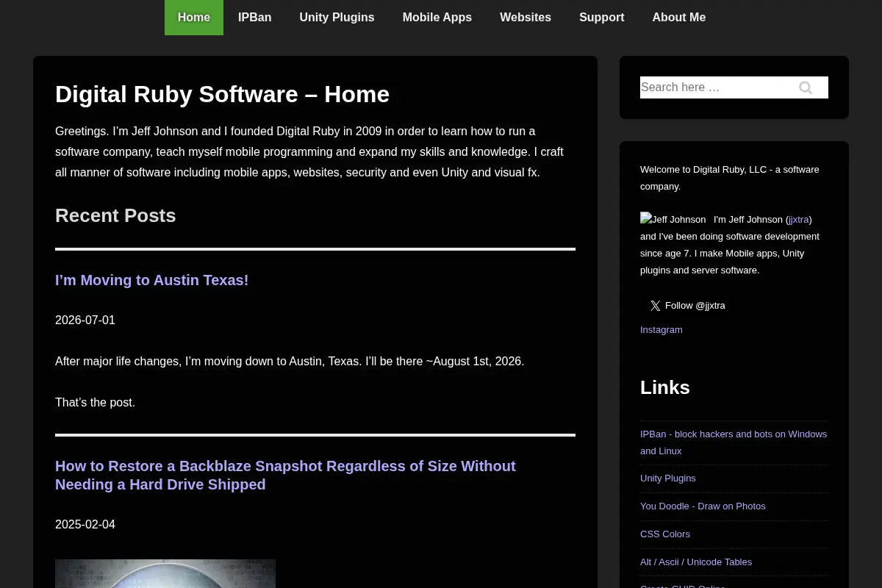Click the Digital Ruby Software – Home title
This screenshot has height=588, width=882.
222,94
